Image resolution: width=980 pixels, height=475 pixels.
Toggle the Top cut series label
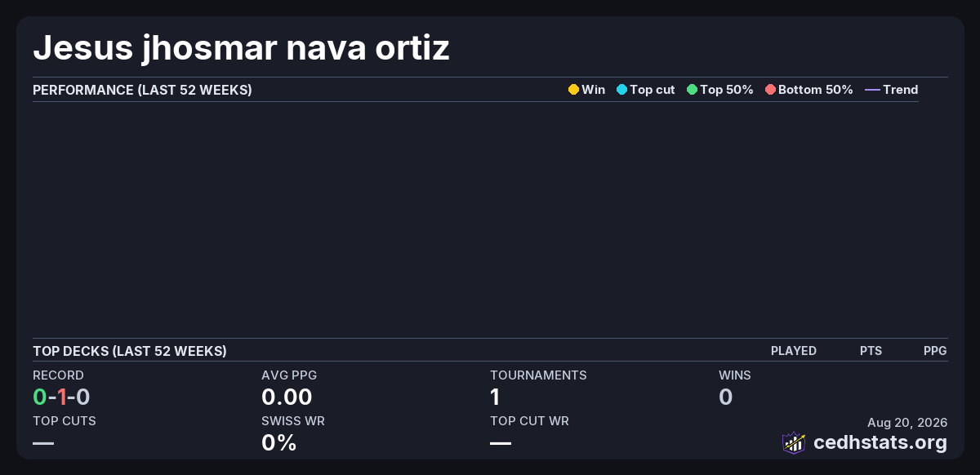click(653, 90)
